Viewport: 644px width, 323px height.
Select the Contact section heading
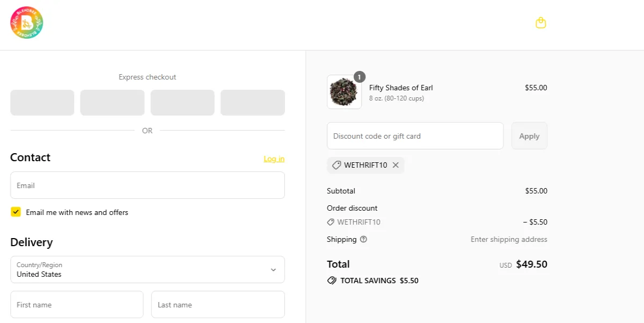30,157
